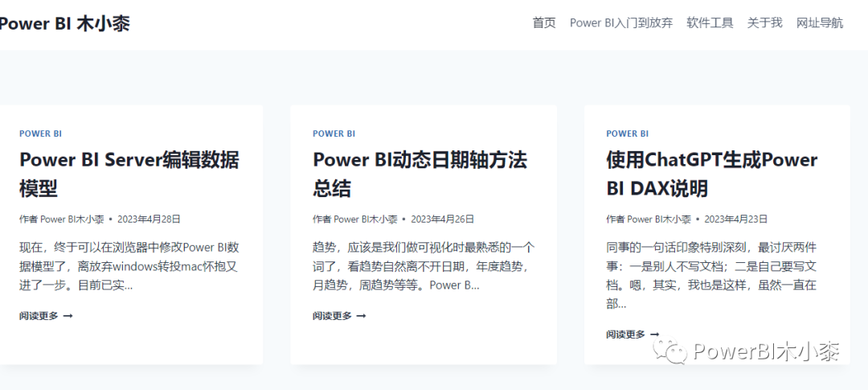Screen dimensions: 868x390
Task: Click POWER BI category above ChatGPT生成 post
Action: click(x=627, y=133)
